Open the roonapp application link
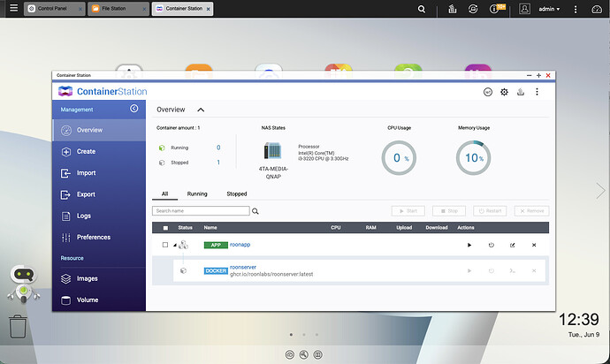610x364 pixels. click(240, 245)
